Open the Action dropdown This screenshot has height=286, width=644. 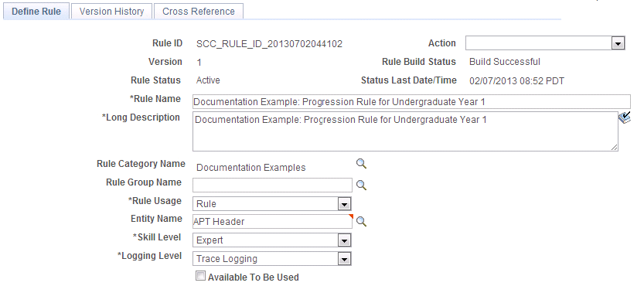[545, 43]
